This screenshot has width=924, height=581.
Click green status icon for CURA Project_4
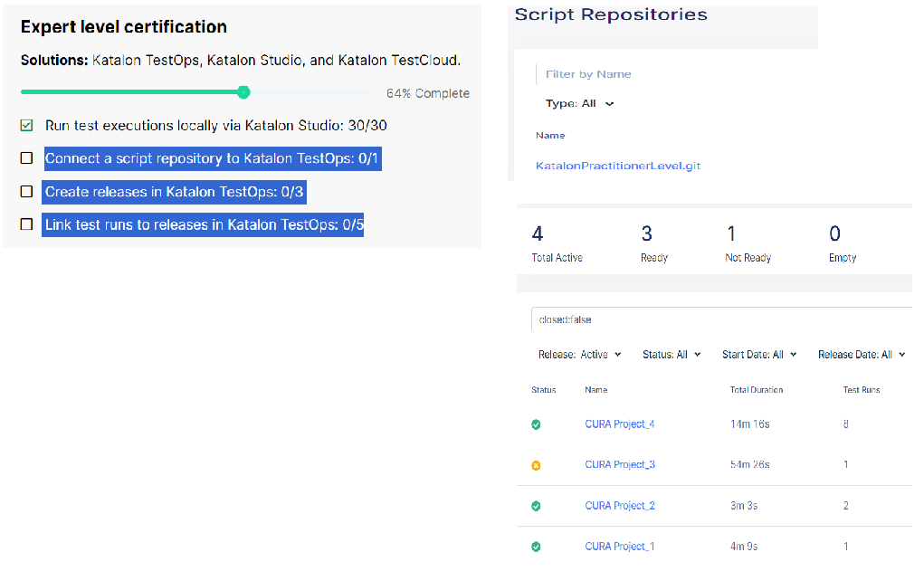(536, 424)
